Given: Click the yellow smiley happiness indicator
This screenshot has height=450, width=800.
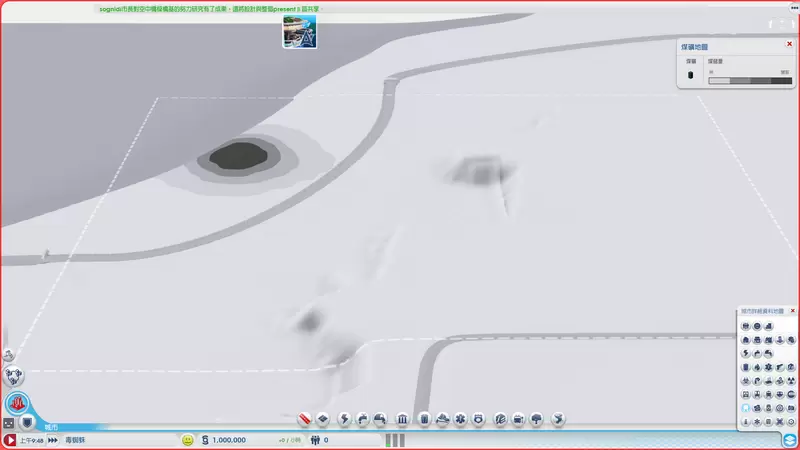Looking at the screenshot, I should click(188, 440).
